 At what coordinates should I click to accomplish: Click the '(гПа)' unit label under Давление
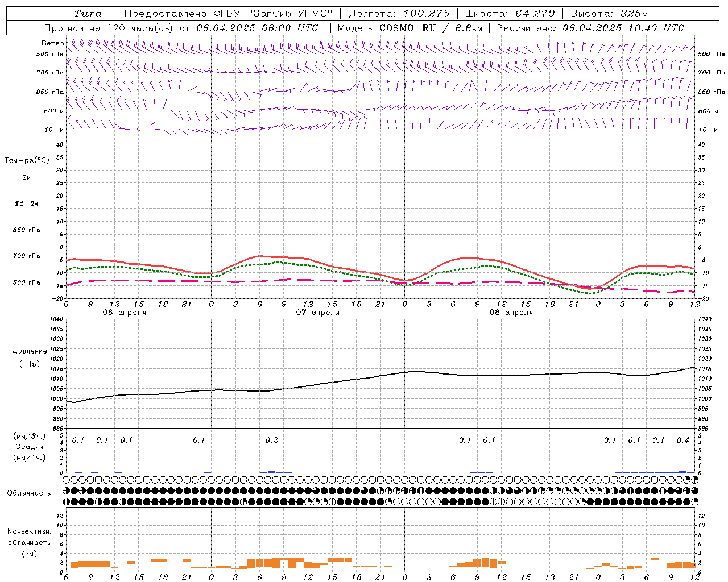(x=30, y=364)
